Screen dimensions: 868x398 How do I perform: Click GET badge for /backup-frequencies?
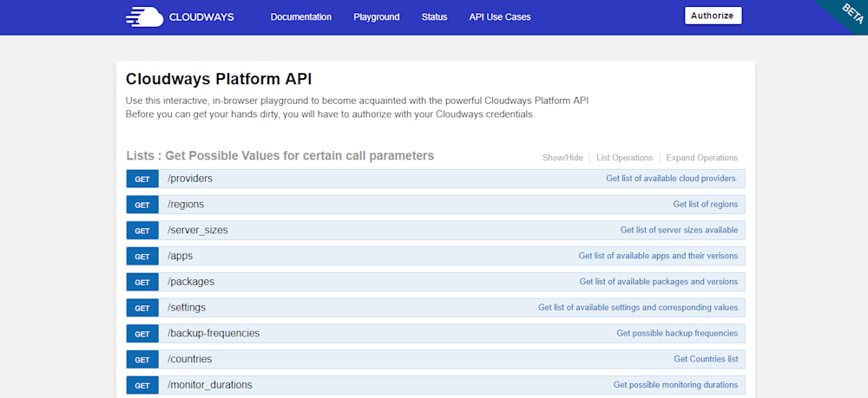pos(142,334)
